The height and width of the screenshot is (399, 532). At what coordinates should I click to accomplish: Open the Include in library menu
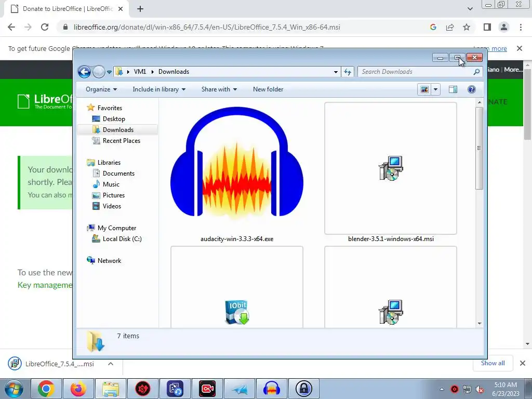159,89
